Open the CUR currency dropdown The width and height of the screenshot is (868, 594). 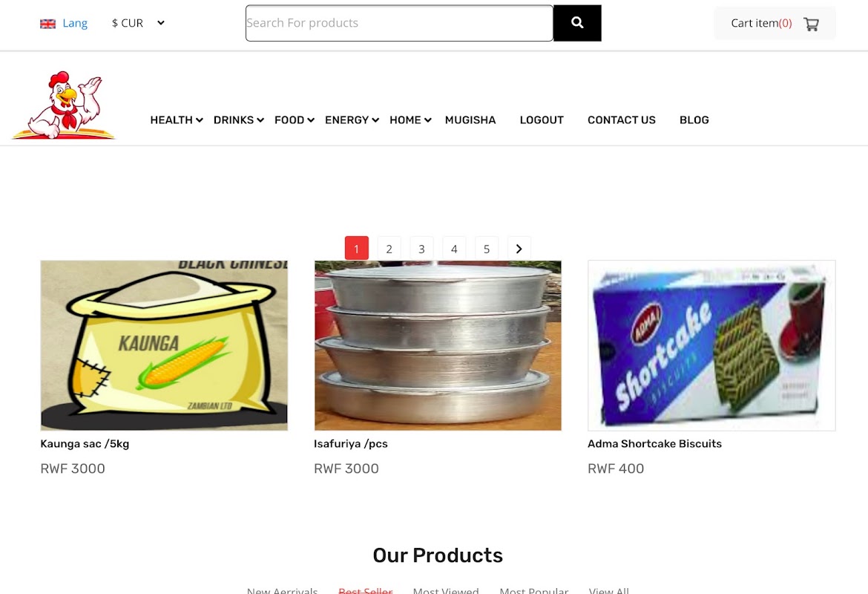point(138,23)
